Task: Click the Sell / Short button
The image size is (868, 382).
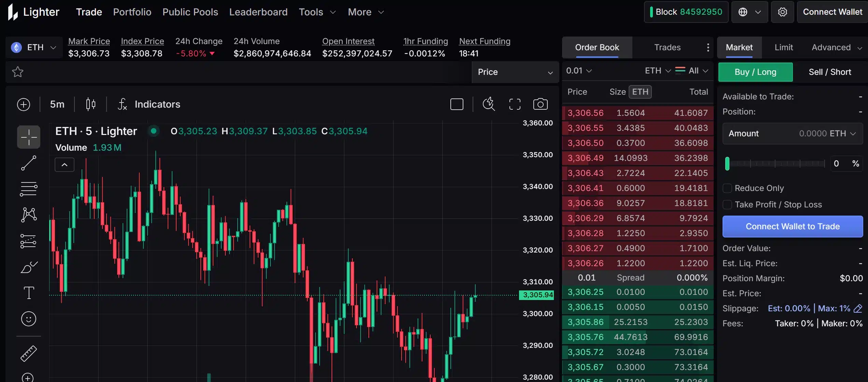Action: [829, 72]
